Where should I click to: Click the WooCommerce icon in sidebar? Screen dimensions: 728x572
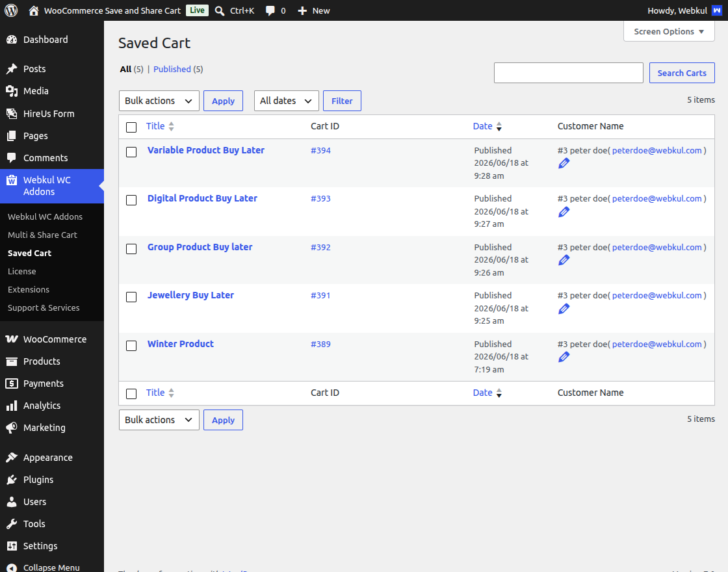[x=12, y=339]
